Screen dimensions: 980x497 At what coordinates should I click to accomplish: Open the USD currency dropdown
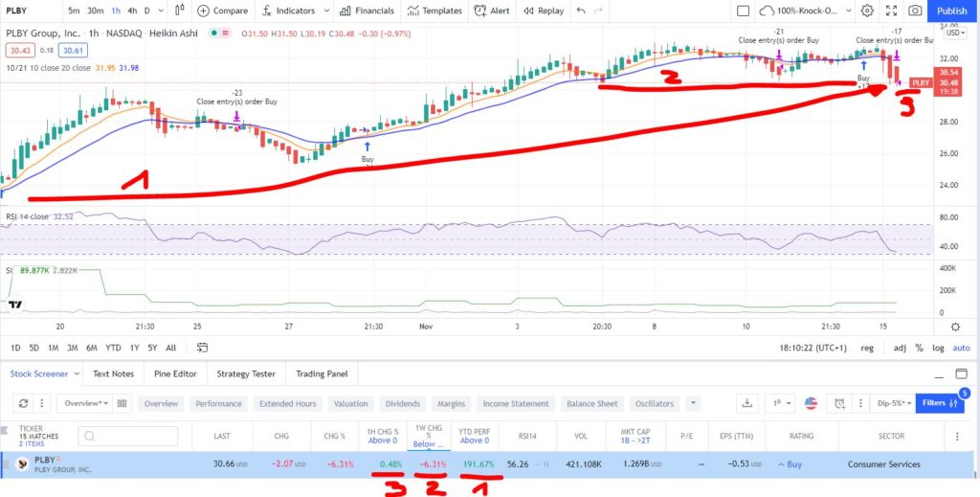pyautogui.click(x=954, y=33)
